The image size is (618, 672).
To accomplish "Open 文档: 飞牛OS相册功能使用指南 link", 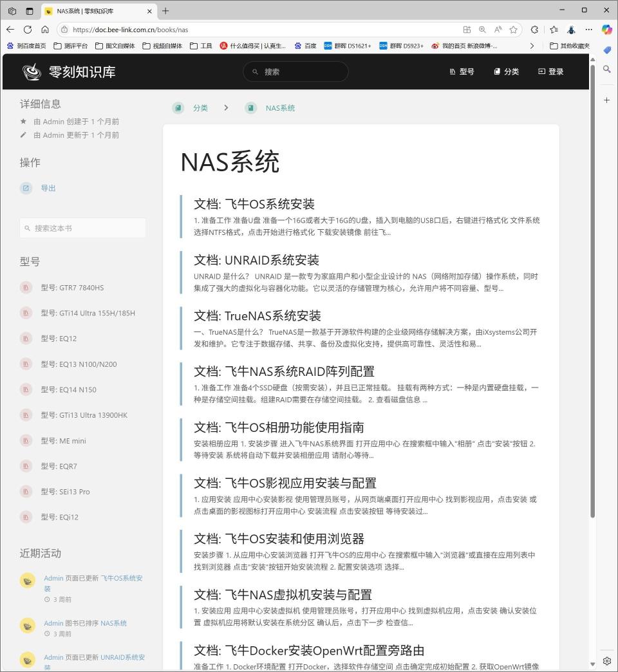I will (x=279, y=427).
